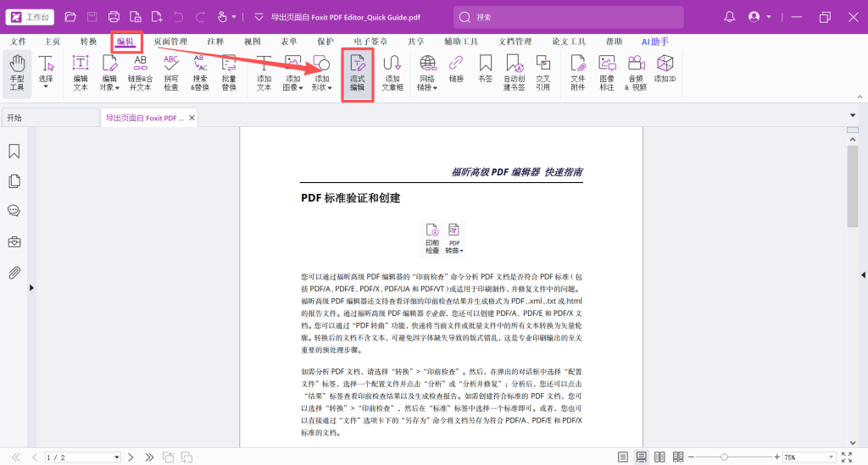Expand the 选择 select tool dropdown
The image size is (868, 465).
coord(46,86)
